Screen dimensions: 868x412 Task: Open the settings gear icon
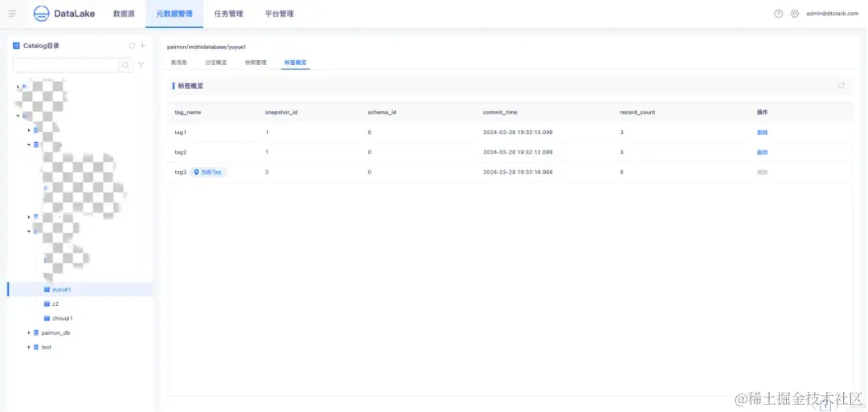coord(794,14)
